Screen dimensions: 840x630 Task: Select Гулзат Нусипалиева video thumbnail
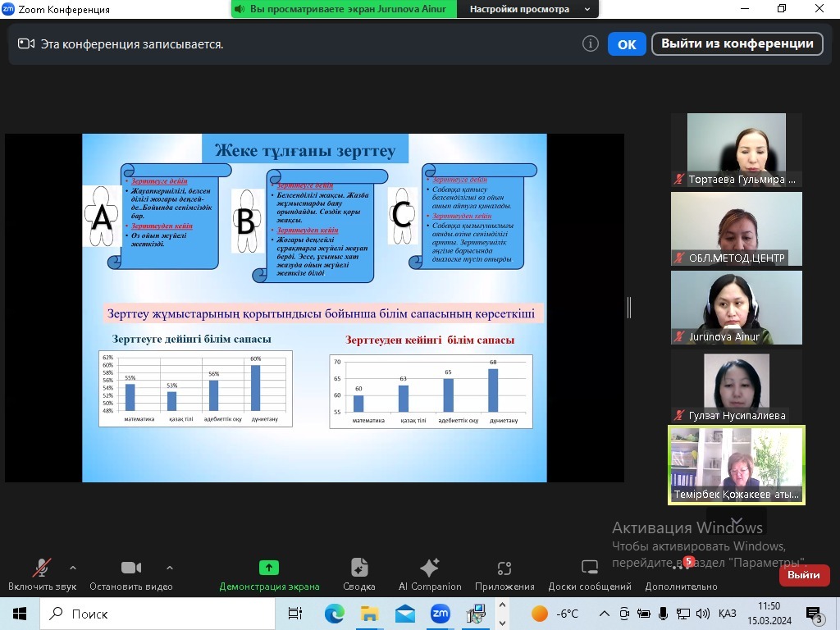[737, 386]
